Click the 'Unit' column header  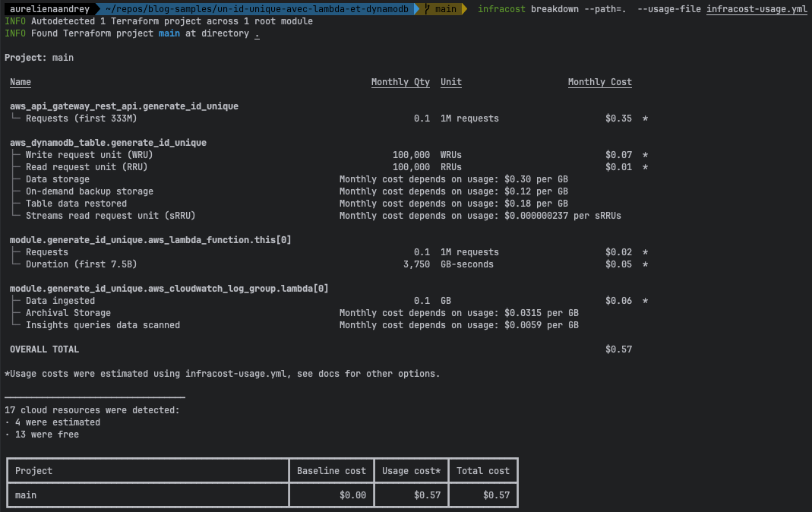451,82
